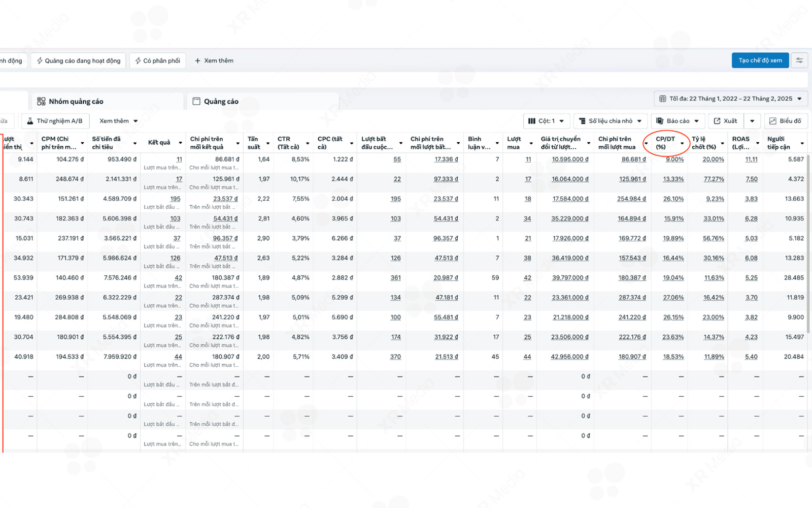Image resolution: width=812 pixels, height=508 pixels.
Task: Click conversion value 39.797.000 đ
Action: 570,278
